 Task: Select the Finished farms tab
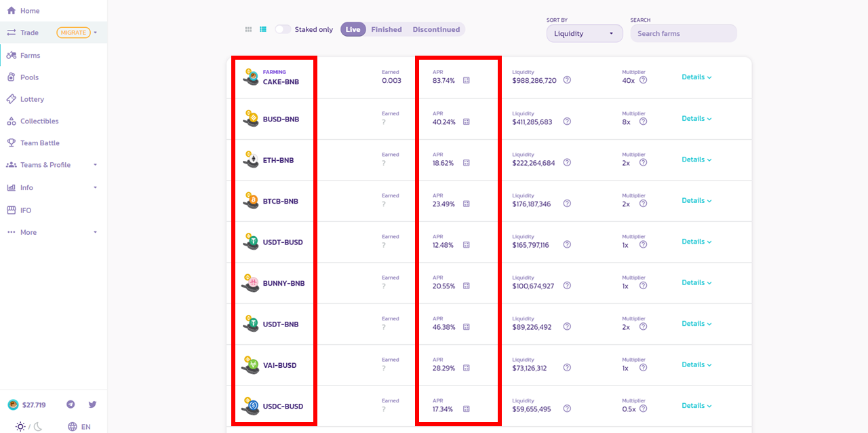[387, 29]
